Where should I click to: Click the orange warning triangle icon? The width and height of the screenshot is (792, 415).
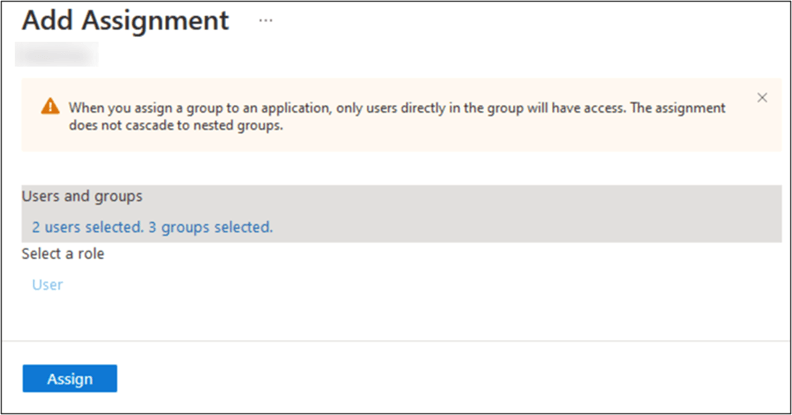tap(50, 107)
